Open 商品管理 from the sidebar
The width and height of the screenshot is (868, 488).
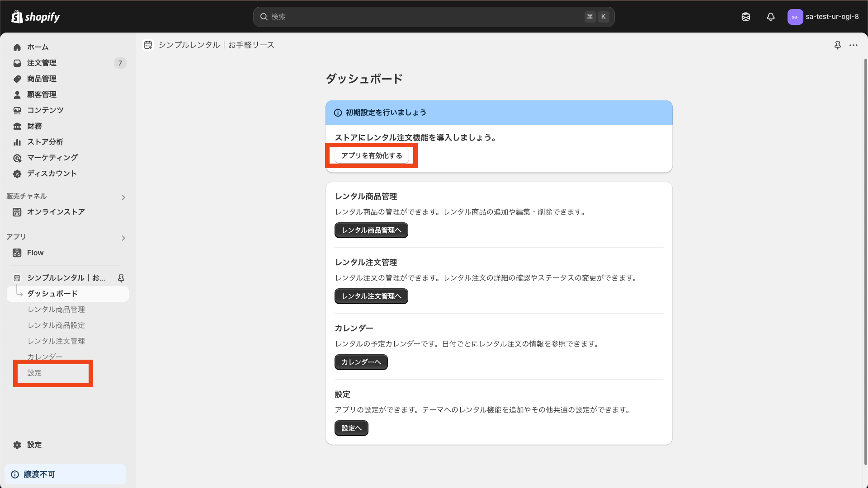coord(17,79)
